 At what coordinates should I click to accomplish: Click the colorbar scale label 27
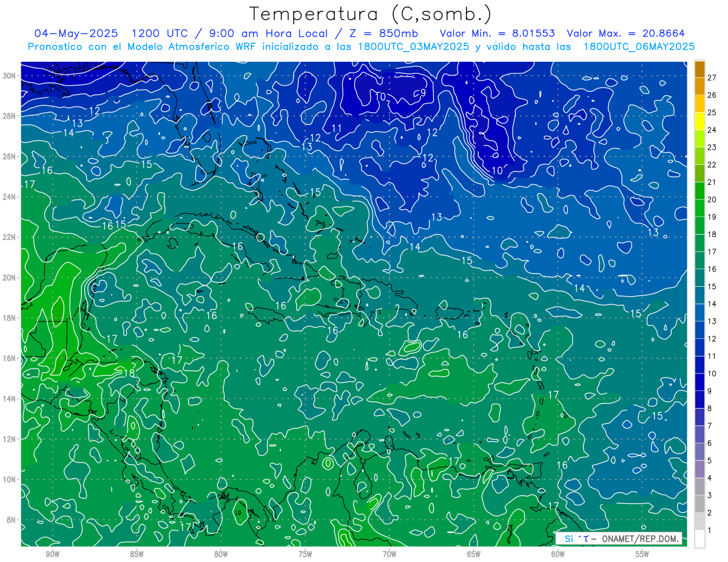[x=712, y=78]
